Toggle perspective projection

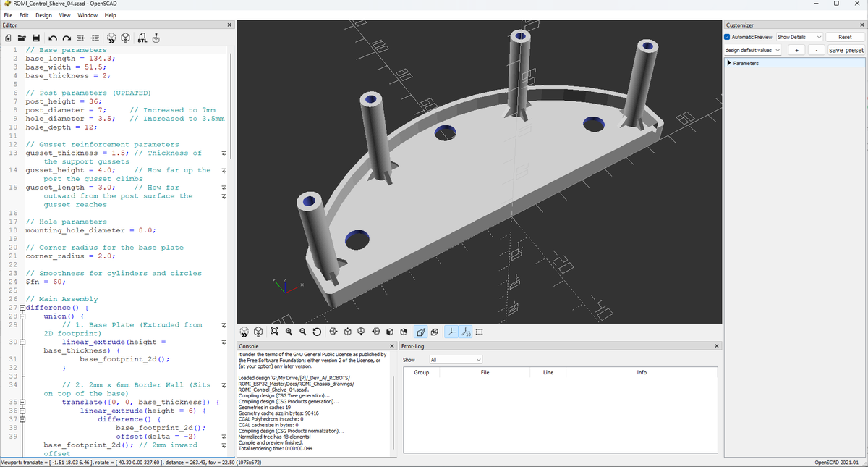pyautogui.click(x=420, y=332)
